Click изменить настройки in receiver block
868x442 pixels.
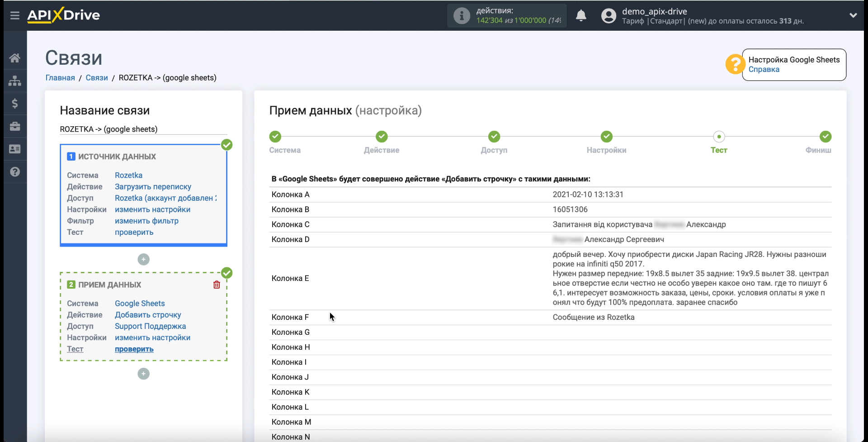tap(152, 337)
